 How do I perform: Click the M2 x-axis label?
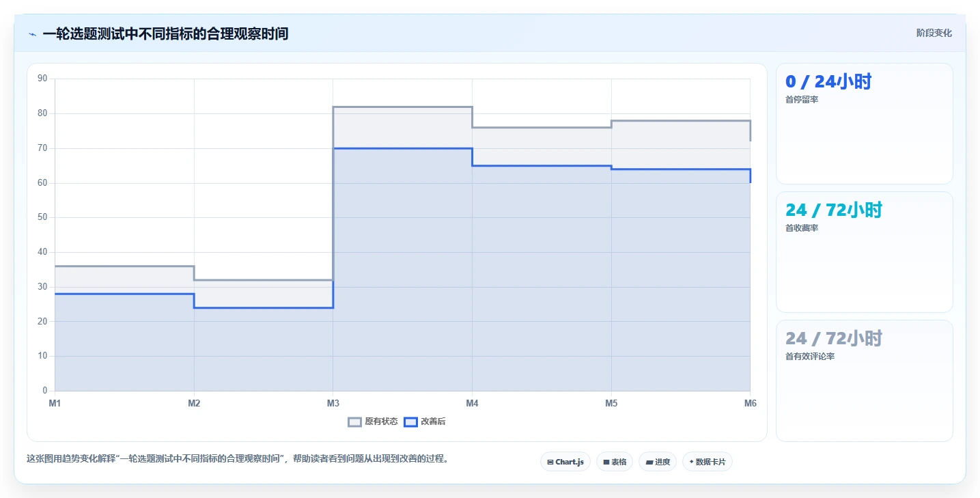[x=194, y=403]
